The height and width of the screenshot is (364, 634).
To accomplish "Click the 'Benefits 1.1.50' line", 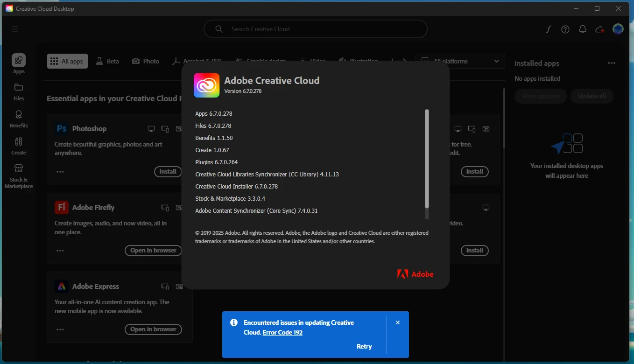I will point(214,138).
